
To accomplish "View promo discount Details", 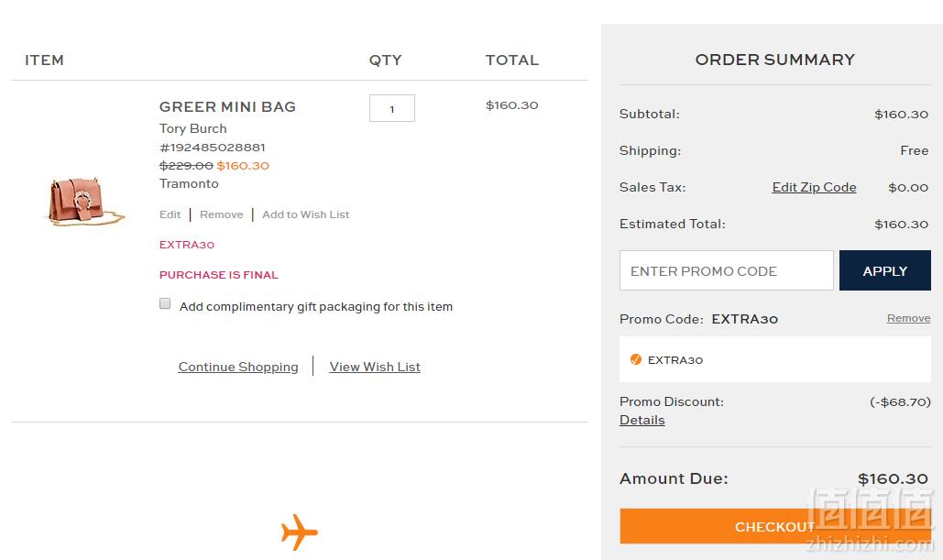I will [x=641, y=421].
